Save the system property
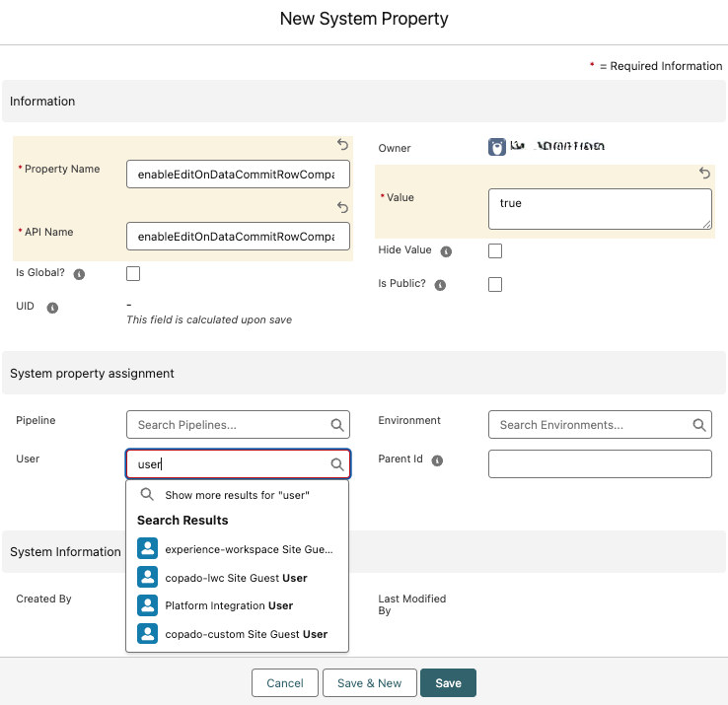This screenshot has height=705, width=728. [x=448, y=682]
